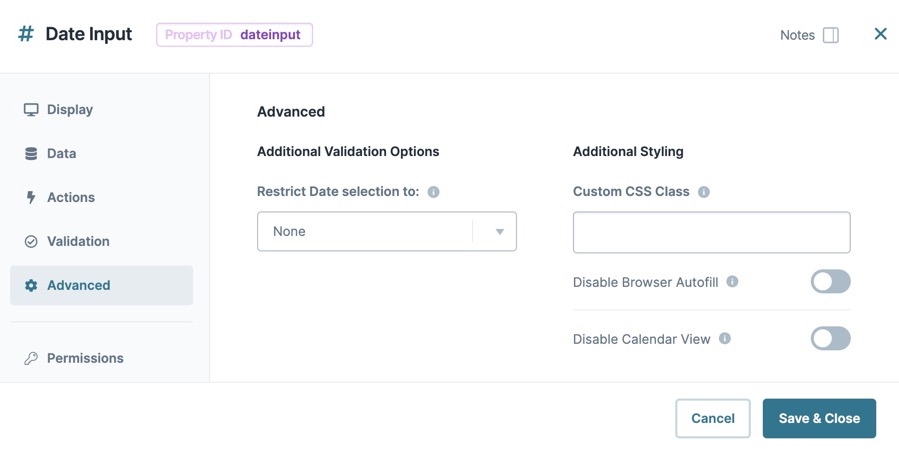Select the Validation tab

(x=101, y=241)
